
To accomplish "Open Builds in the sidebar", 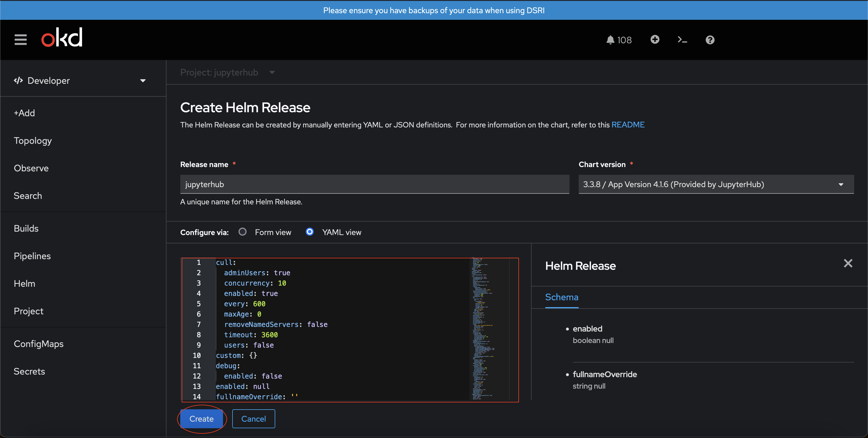I will click(26, 228).
